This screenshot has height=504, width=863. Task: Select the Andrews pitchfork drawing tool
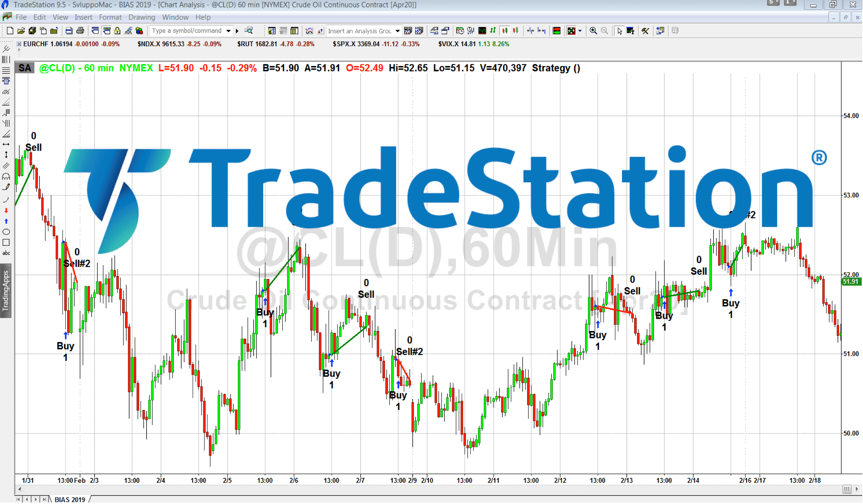click(x=6, y=49)
